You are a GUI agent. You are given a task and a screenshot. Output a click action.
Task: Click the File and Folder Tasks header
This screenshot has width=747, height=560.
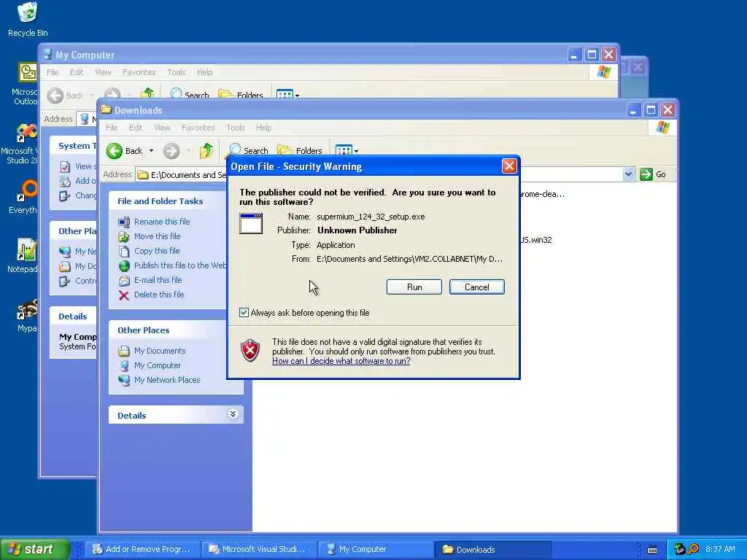(x=160, y=201)
